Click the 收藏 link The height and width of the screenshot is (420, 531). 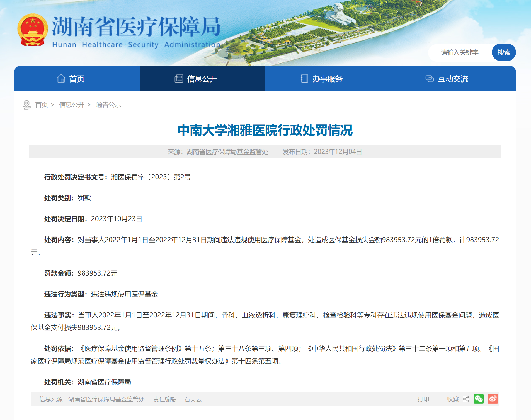(453, 399)
